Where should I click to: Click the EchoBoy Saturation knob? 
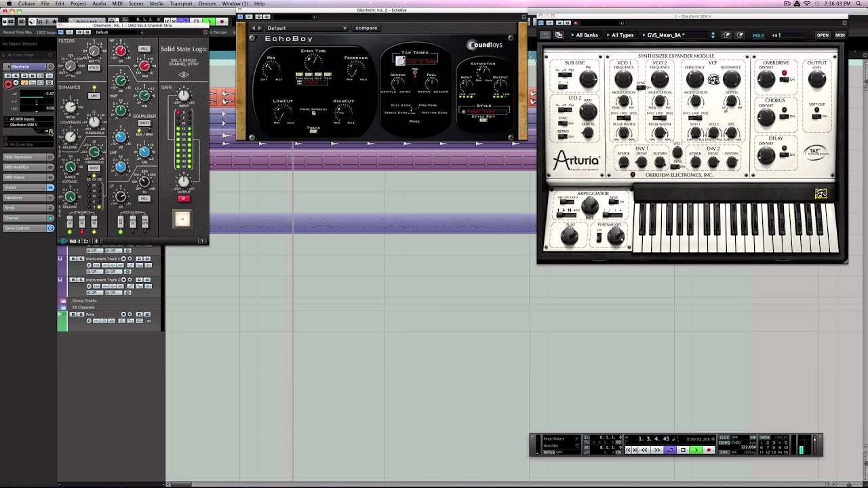482,72
